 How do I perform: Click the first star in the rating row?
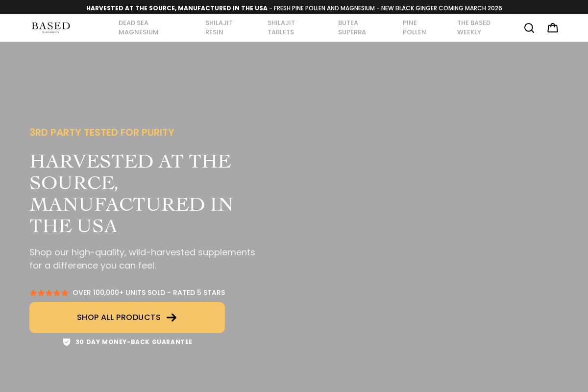[x=32, y=292]
